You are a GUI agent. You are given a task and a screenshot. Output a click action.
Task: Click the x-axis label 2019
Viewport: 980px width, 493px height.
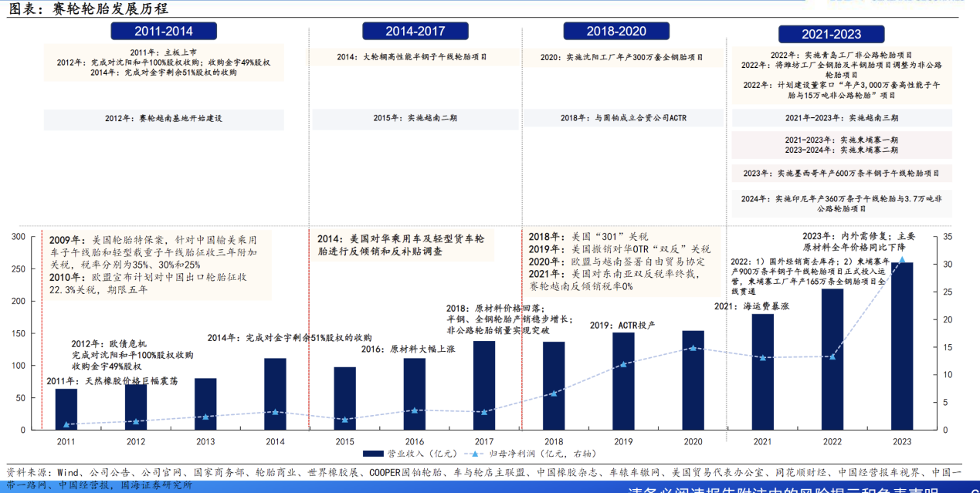[623, 441]
